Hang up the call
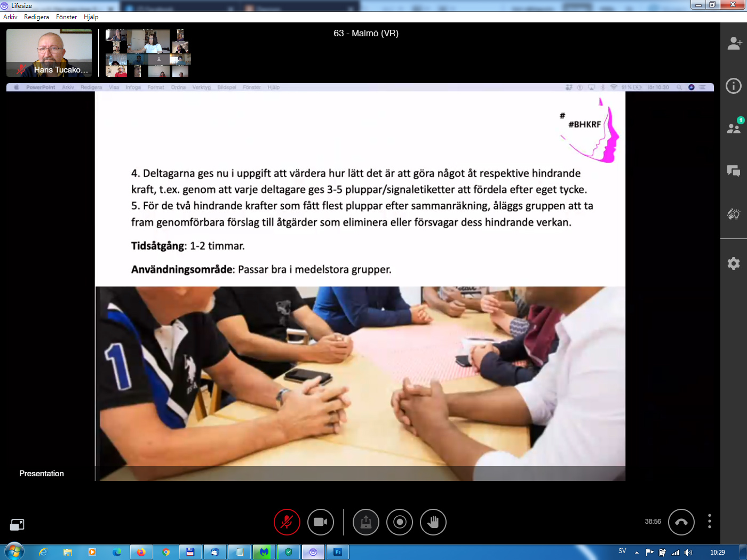 point(681,522)
